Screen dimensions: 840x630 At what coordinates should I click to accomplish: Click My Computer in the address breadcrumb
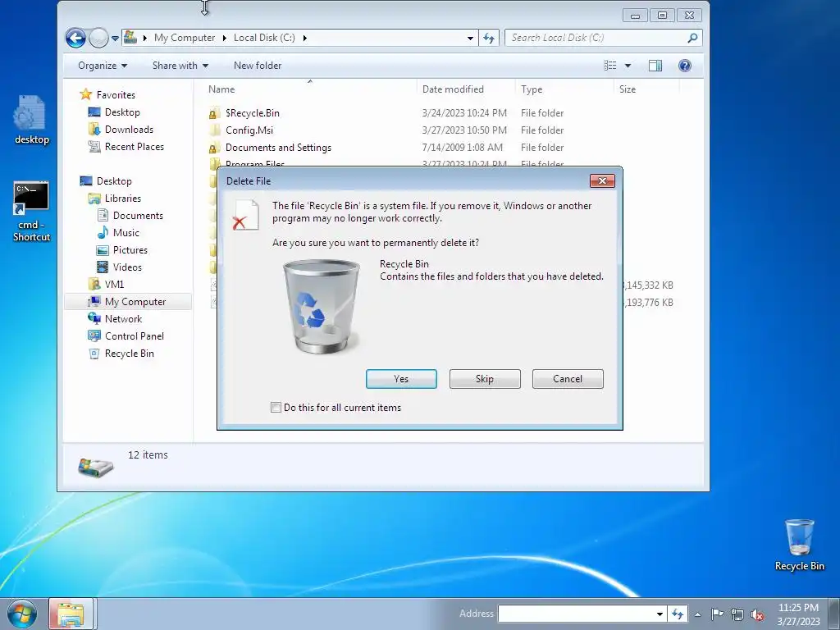point(185,38)
